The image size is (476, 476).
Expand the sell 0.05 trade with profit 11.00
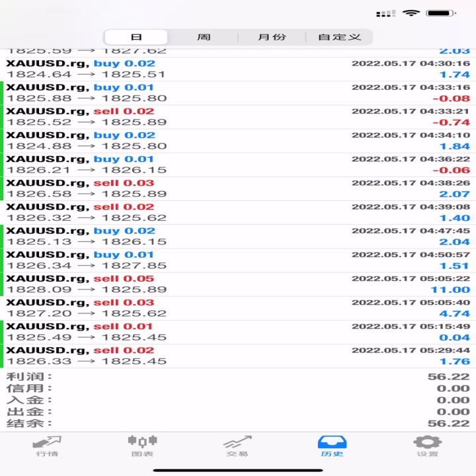pos(238,284)
